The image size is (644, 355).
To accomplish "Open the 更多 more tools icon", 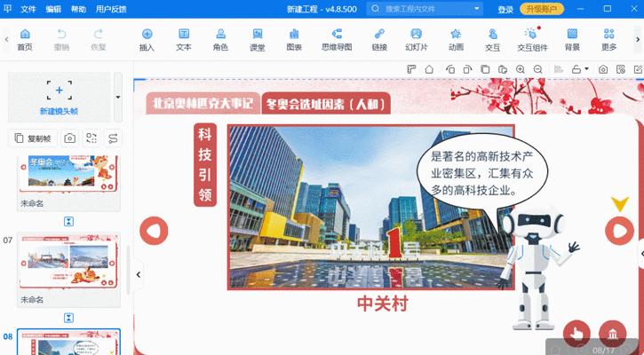I will tap(609, 40).
